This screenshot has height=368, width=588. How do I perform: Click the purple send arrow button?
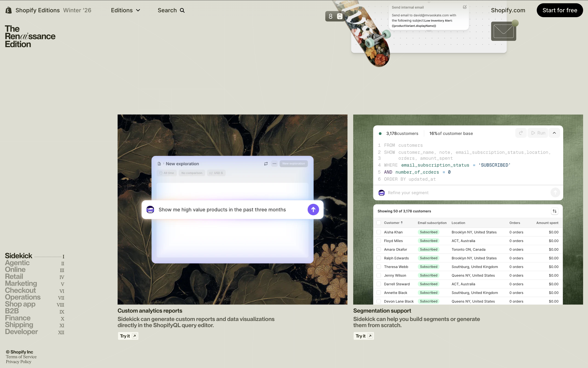pos(313,210)
